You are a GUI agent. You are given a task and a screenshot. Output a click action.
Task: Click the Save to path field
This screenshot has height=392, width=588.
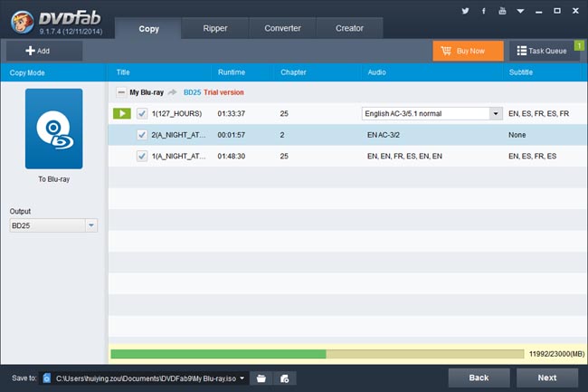tap(146, 378)
